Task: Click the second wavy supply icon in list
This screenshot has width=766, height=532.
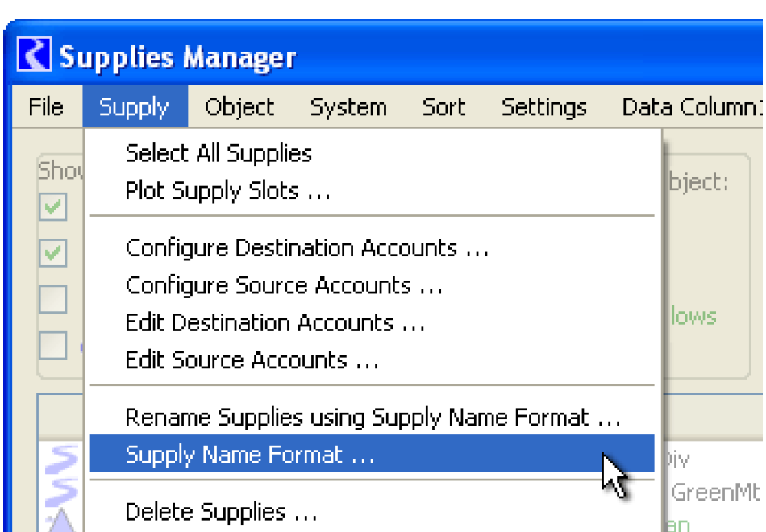Action: tap(64, 490)
